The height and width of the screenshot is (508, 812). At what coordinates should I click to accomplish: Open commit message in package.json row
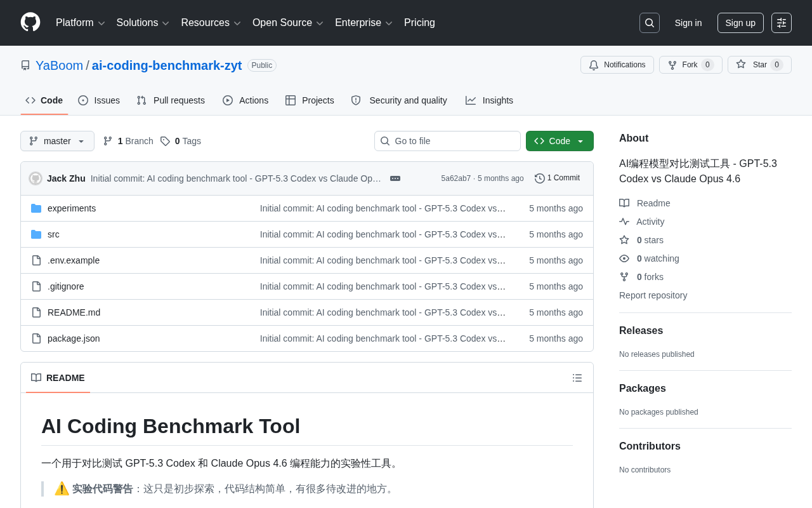pos(383,338)
